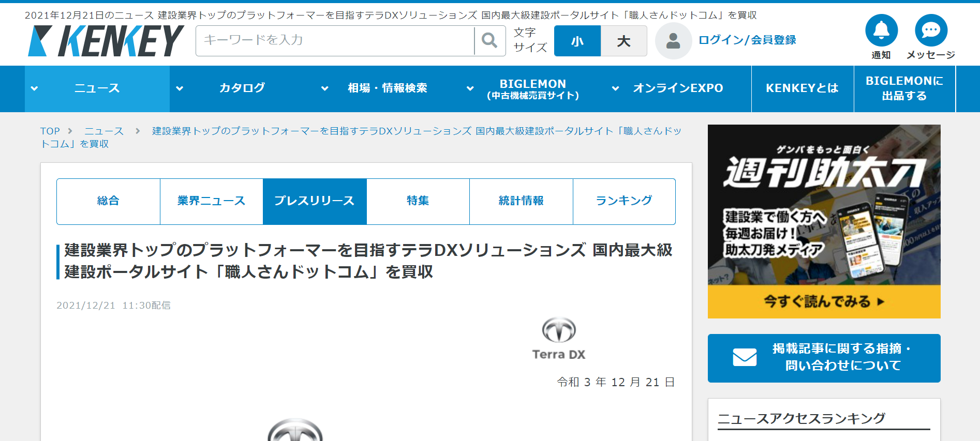Switch to the ランキング tab
This screenshot has height=441, width=980.
[x=624, y=201]
